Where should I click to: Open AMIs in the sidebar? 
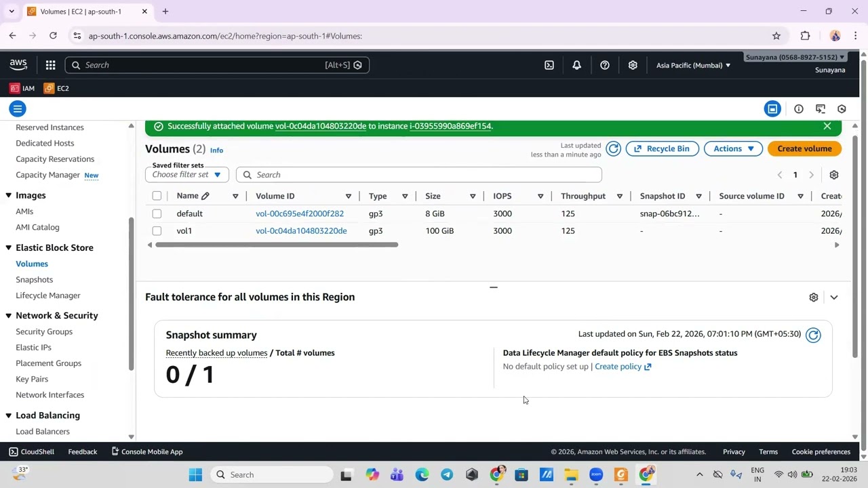[x=24, y=211]
